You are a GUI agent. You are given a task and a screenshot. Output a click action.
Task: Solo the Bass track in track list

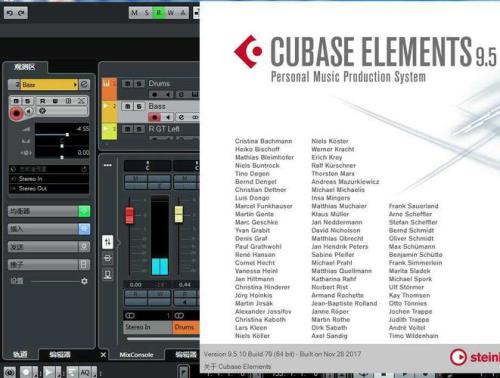click(x=139, y=106)
